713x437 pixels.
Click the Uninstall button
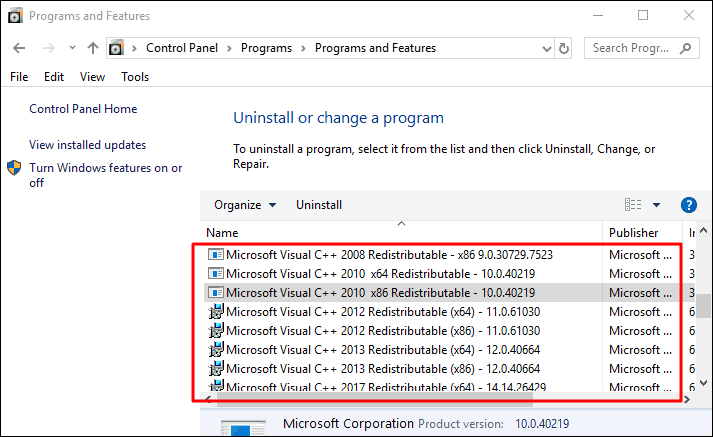[x=319, y=205]
